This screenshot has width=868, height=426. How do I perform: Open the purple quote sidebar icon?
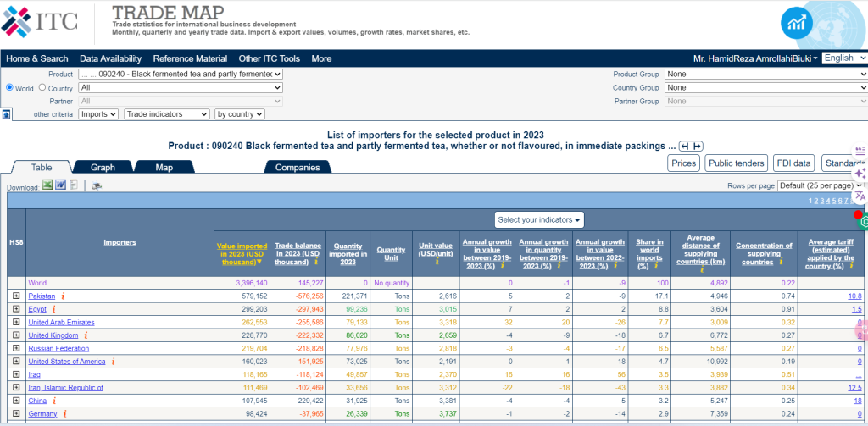860,151
